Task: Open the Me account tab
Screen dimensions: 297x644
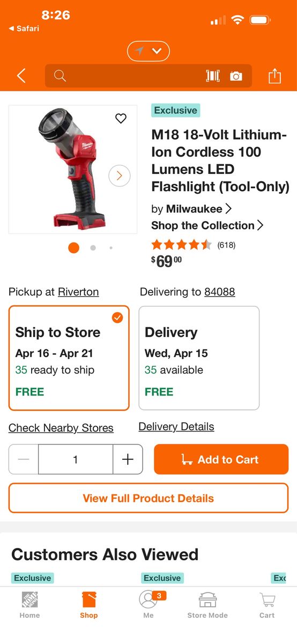Action: tap(148, 605)
